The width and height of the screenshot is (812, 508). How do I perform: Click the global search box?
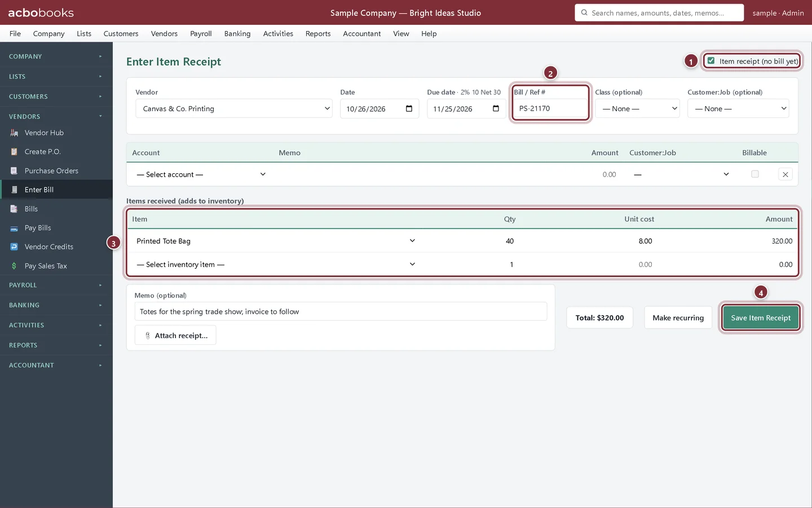[x=659, y=12]
